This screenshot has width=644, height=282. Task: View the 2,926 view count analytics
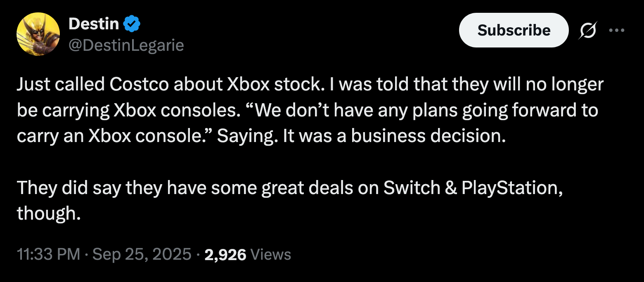(225, 254)
